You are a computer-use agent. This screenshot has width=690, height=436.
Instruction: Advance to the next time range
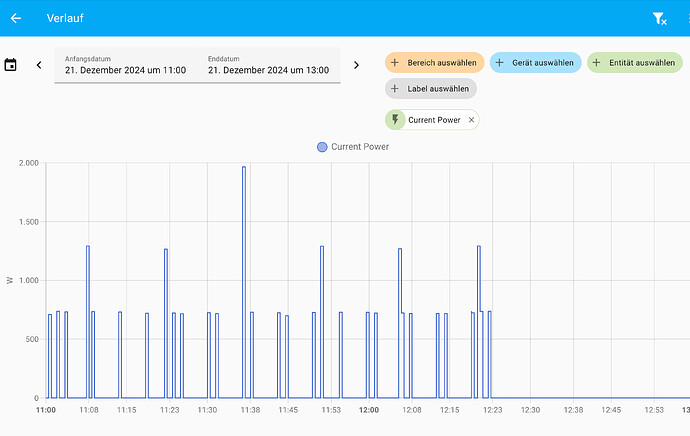[x=356, y=65]
